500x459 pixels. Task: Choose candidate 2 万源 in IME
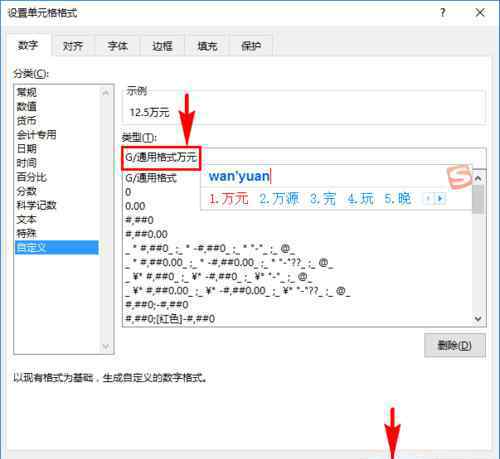click(x=279, y=199)
